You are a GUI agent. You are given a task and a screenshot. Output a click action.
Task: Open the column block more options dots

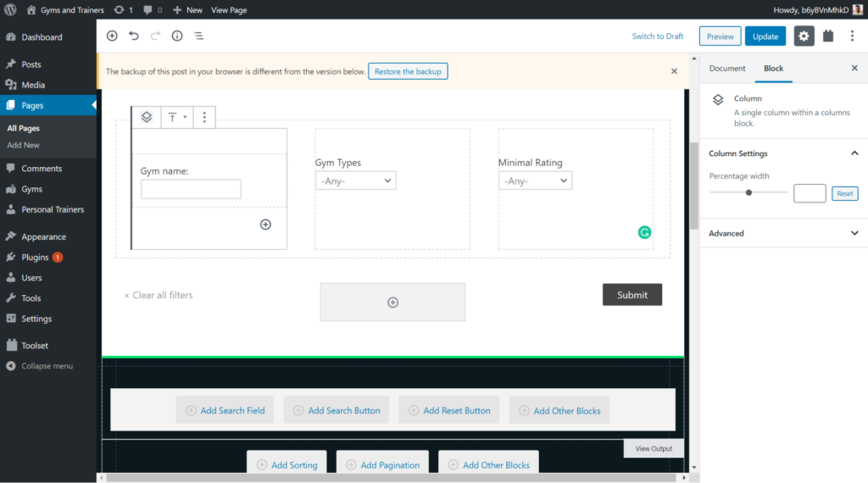tap(204, 117)
